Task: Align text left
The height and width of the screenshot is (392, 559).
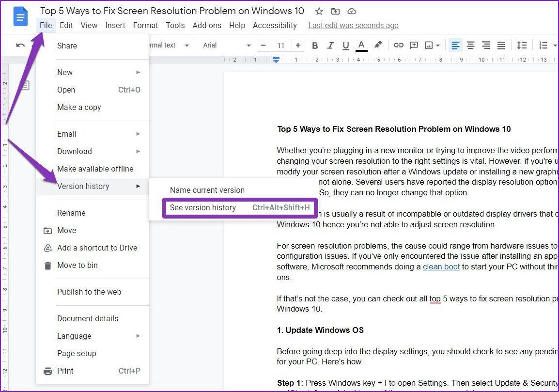Action: pyautogui.click(x=455, y=45)
